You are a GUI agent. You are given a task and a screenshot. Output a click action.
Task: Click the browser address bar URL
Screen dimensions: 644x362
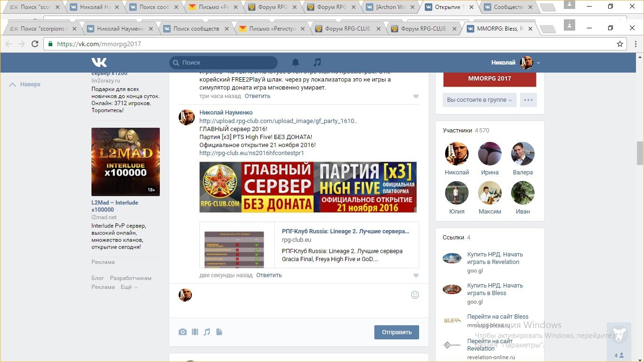point(99,44)
